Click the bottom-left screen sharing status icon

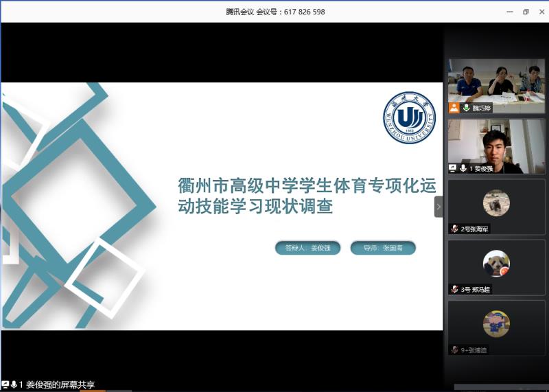click(5, 384)
